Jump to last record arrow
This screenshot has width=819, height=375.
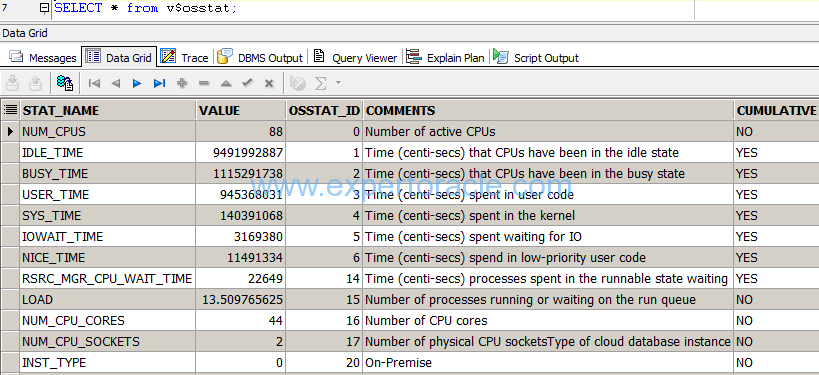pyautogui.click(x=159, y=84)
